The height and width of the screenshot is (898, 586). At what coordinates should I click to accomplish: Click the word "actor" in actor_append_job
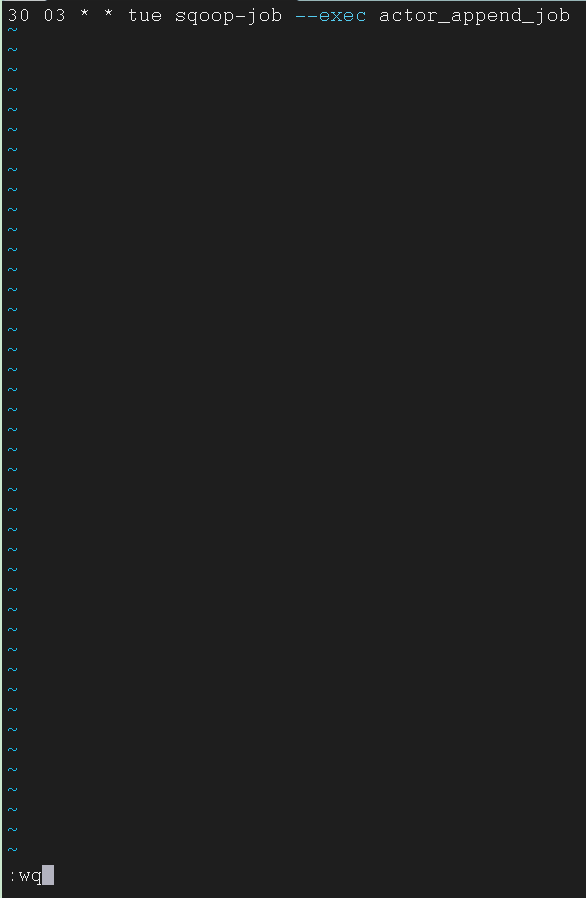pos(408,16)
